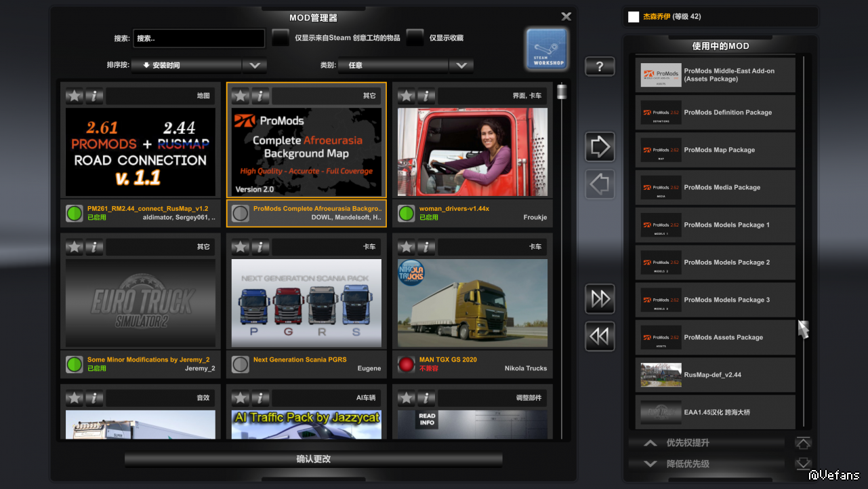
Task: Open the category filter dropdown
Action: [x=461, y=66]
